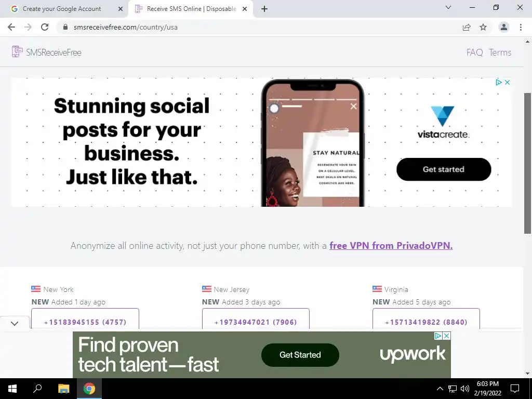Open the FAQ page
The height and width of the screenshot is (399, 532).
474,52
